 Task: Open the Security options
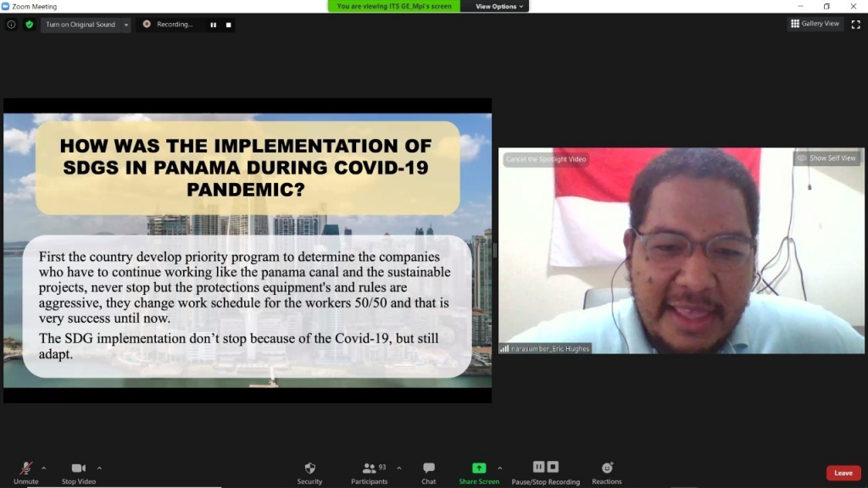click(x=309, y=471)
